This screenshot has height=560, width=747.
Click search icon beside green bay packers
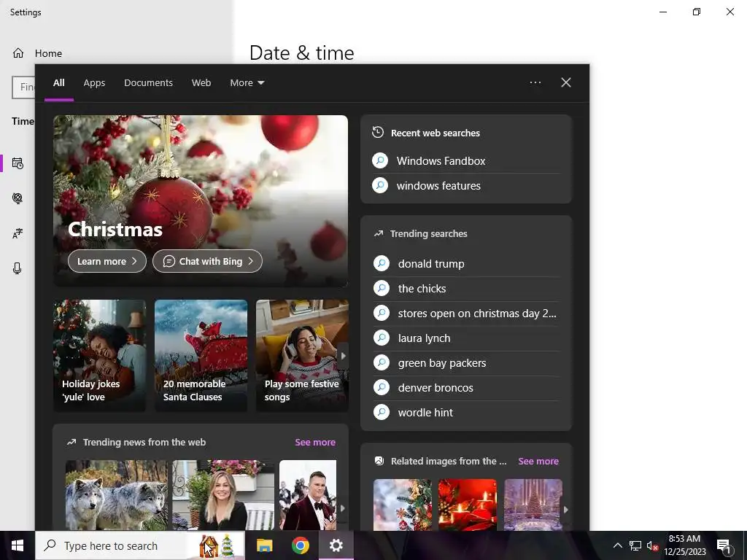382,362
